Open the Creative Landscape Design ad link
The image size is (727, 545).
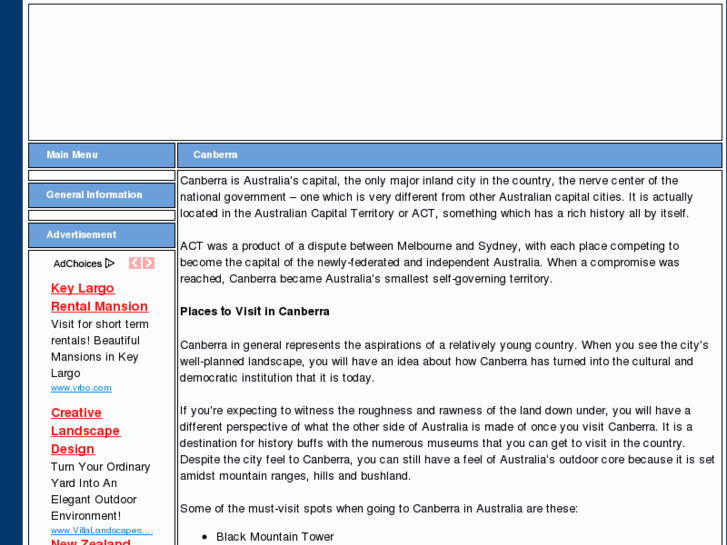[85, 431]
